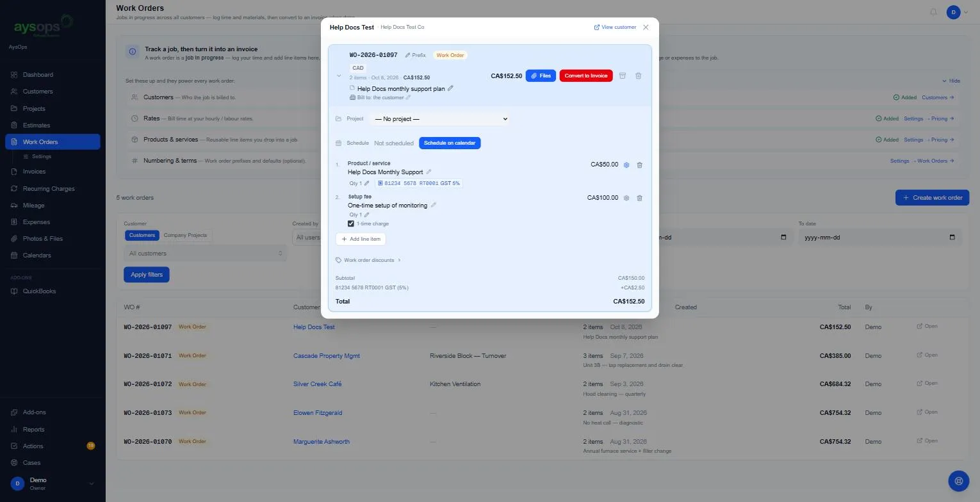Image resolution: width=980 pixels, height=502 pixels.
Task: Expand Work order discounts section
Action: tap(368, 260)
